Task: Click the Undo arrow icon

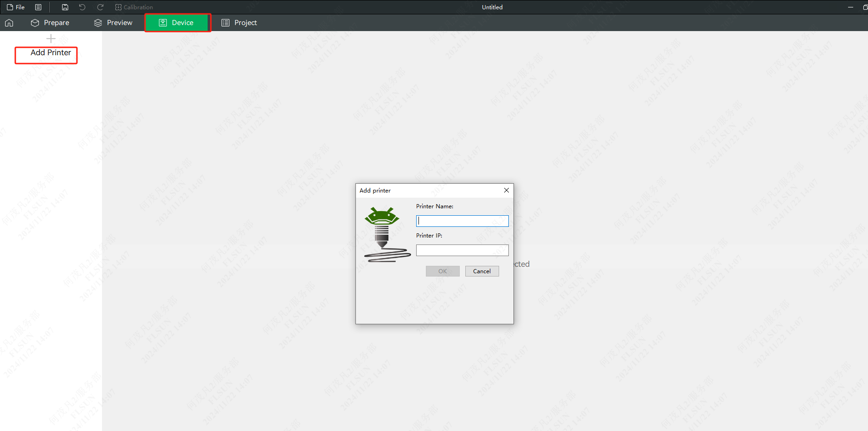Action: (x=82, y=7)
